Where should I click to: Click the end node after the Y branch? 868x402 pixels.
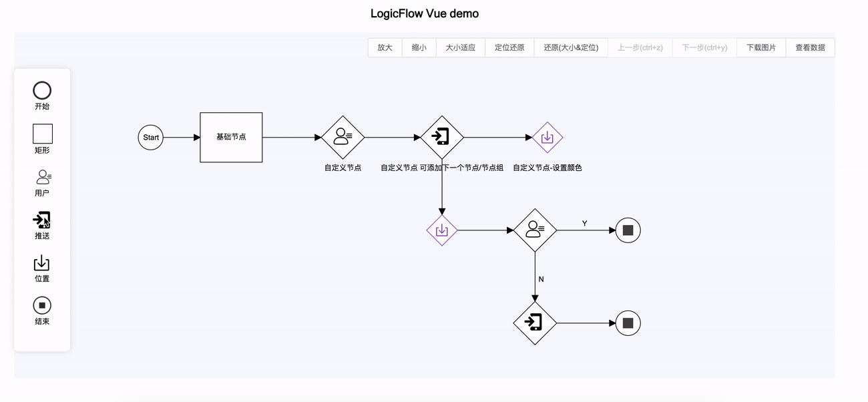(627, 230)
